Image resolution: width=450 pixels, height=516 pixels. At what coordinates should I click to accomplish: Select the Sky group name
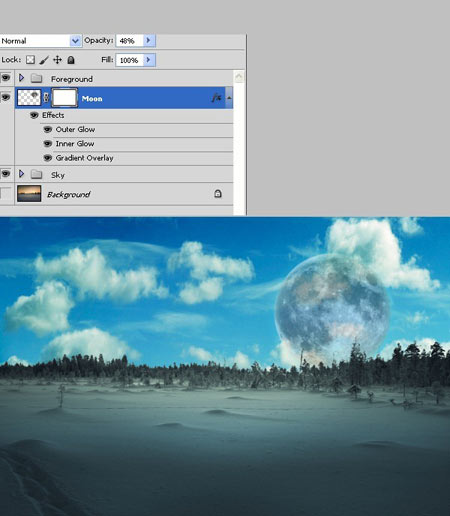click(58, 175)
